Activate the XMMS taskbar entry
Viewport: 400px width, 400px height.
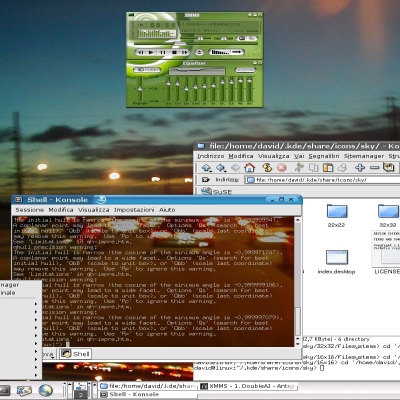tap(249, 386)
